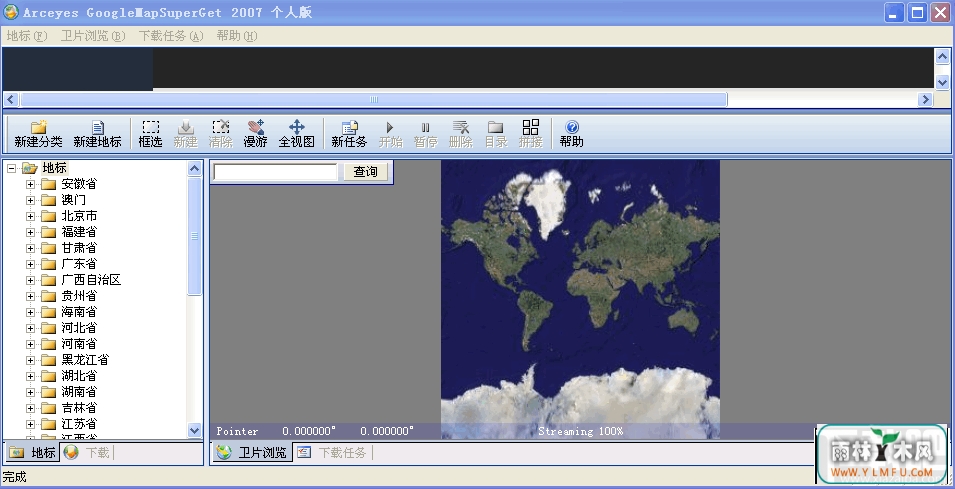The width and height of the screenshot is (955, 489).
Task: Select the 黑龙江省 tree item
Action: 85,360
